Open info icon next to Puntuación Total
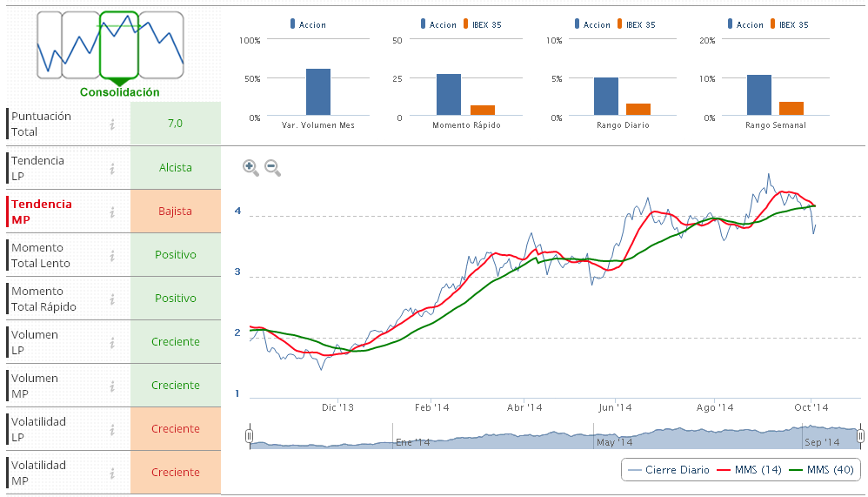Screen dimensions: 868x497 click(112, 124)
